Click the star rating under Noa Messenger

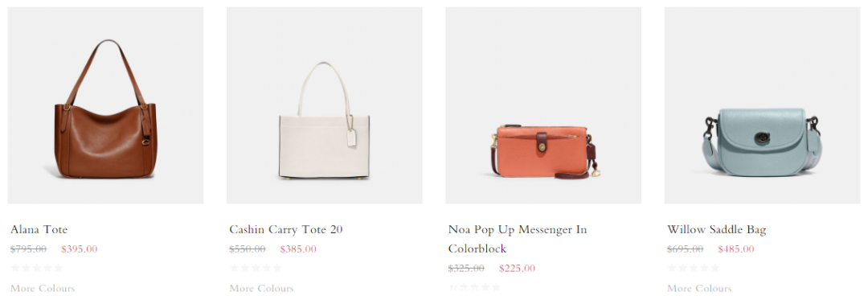[474, 287]
